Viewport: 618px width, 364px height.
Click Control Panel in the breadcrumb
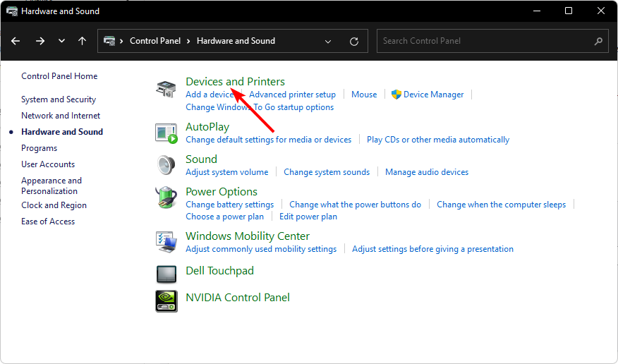pyautogui.click(x=155, y=41)
